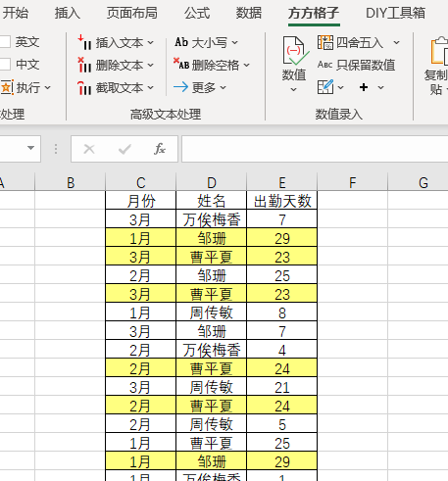The width and height of the screenshot is (448, 481).
Task: Expand the 四舍五入 dropdown arrow
Action: pos(396,43)
